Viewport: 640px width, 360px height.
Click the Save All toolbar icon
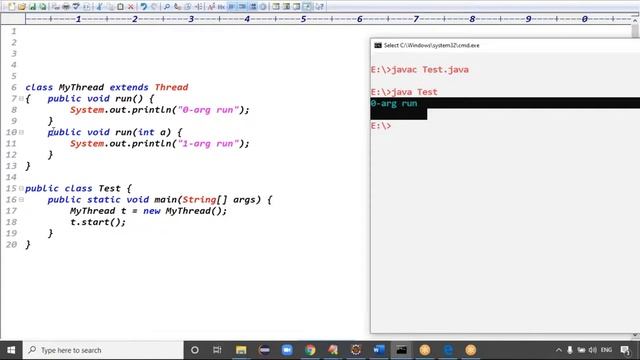[x=42, y=7]
